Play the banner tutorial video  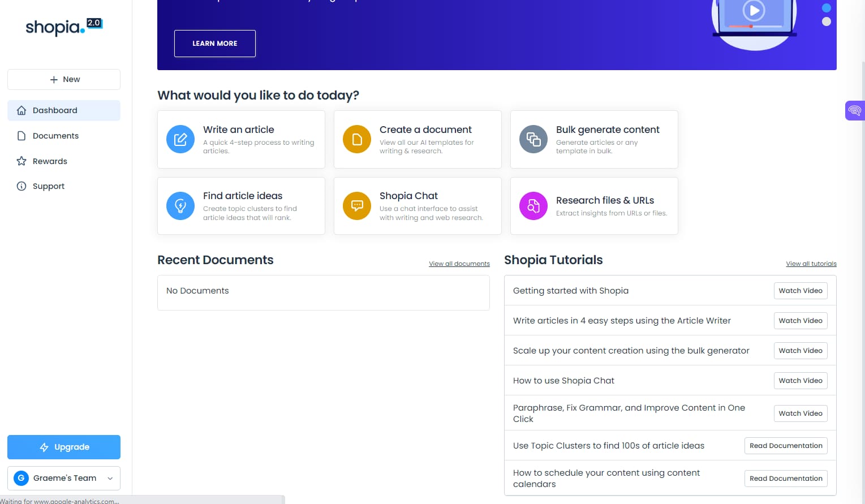point(752,10)
